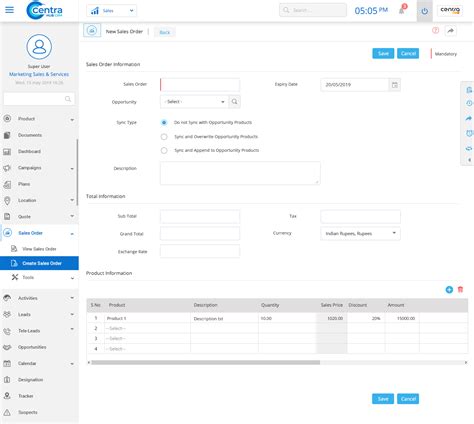Select Sync and Append to Opportunity Products
Viewport: 474px width, 424px height.
coord(164,150)
